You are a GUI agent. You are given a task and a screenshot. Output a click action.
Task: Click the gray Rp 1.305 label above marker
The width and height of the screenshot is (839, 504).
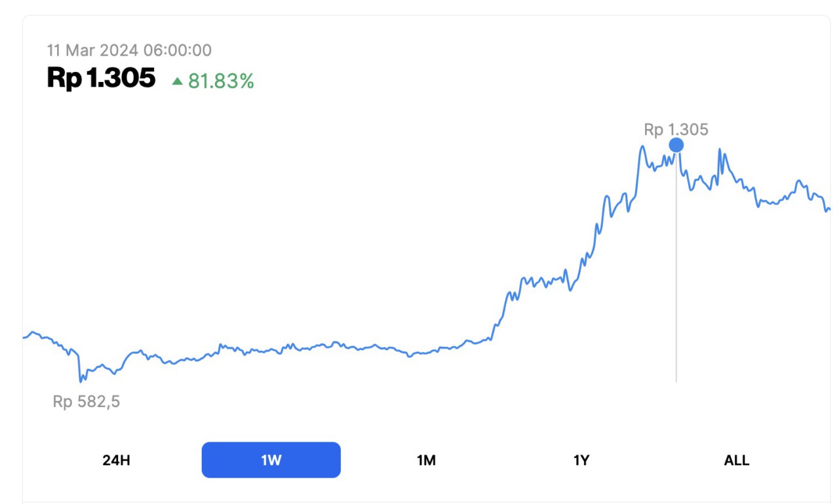[x=676, y=130]
